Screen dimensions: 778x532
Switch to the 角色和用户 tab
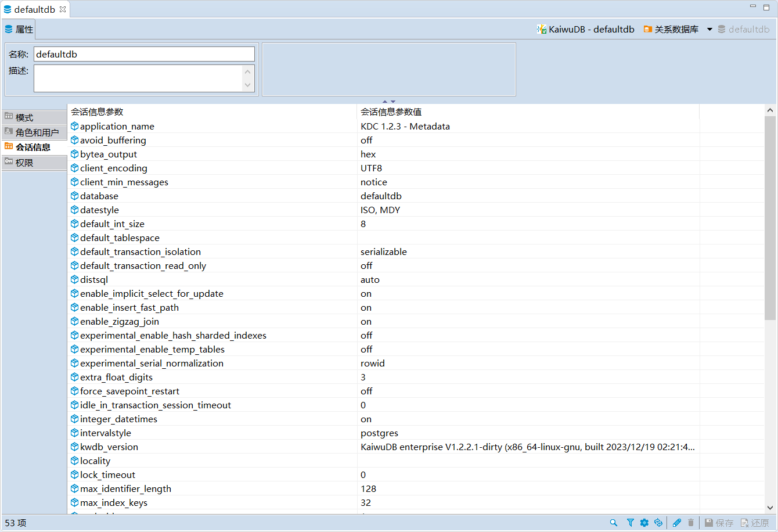(x=34, y=132)
